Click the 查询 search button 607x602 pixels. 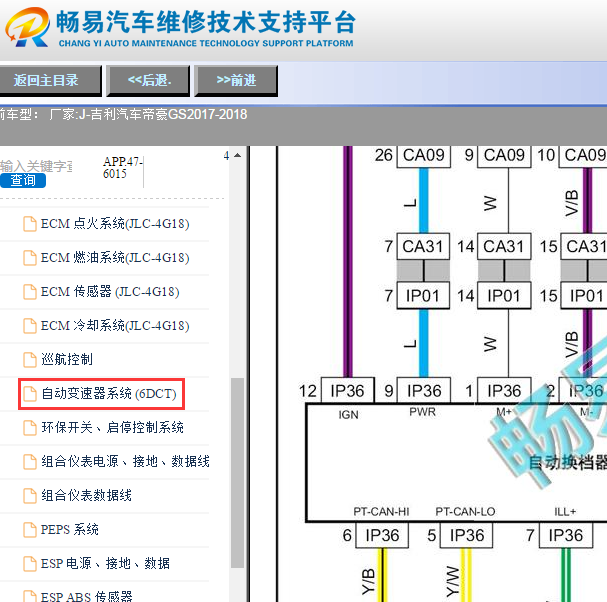[x=22, y=180]
